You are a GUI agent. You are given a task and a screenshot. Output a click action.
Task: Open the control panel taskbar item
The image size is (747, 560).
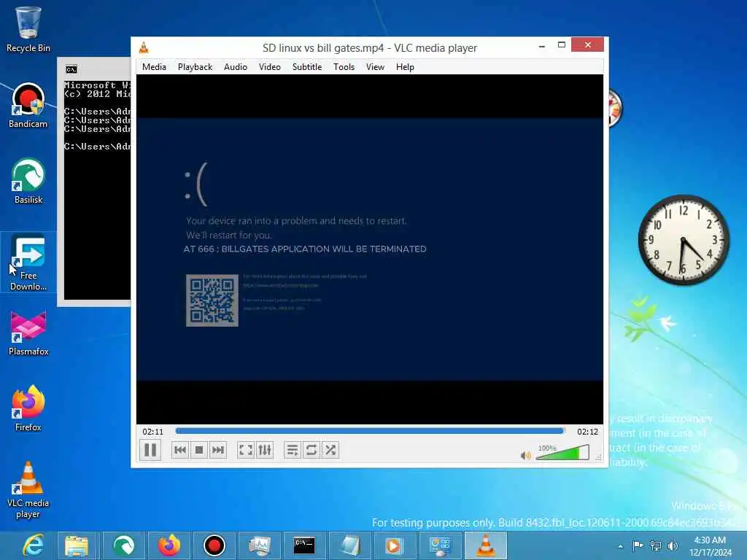440,545
